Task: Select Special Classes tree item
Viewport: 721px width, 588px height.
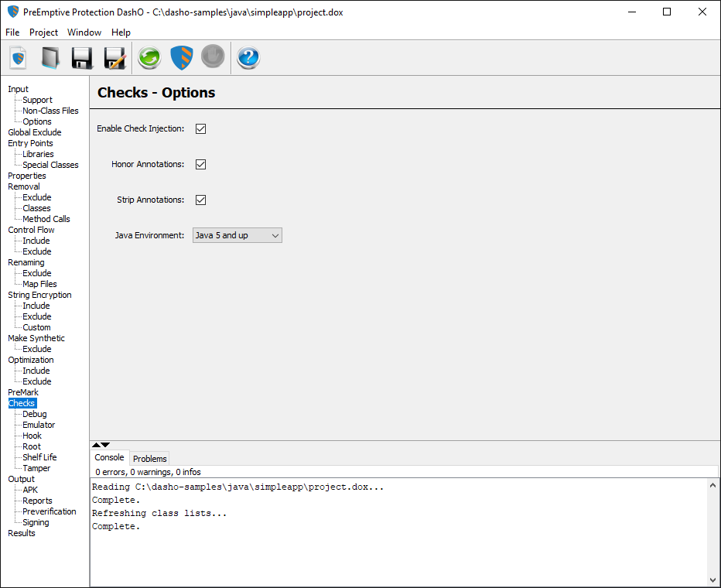Action: [50, 165]
